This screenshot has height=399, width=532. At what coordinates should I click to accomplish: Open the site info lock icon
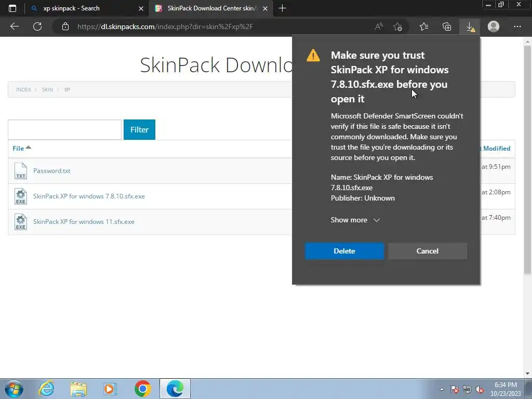(x=65, y=26)
